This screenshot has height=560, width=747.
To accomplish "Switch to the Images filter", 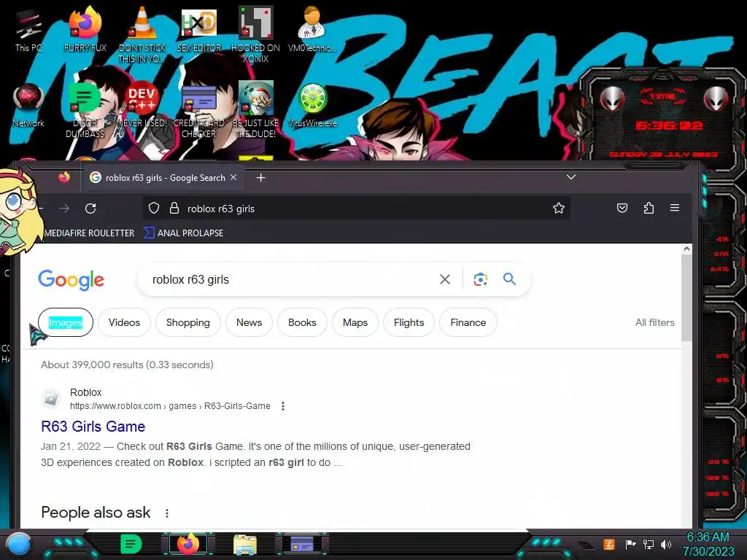I will [x=65, y=322].
